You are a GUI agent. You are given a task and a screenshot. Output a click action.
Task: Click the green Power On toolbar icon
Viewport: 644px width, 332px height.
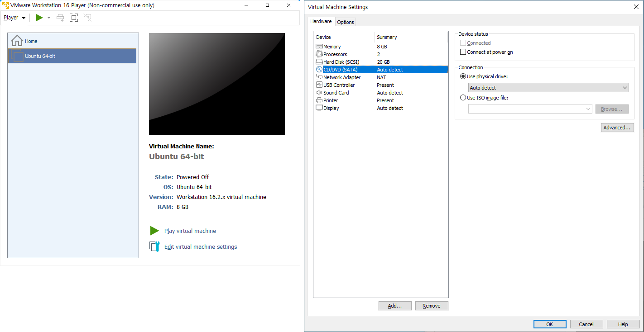coord(39,18)
